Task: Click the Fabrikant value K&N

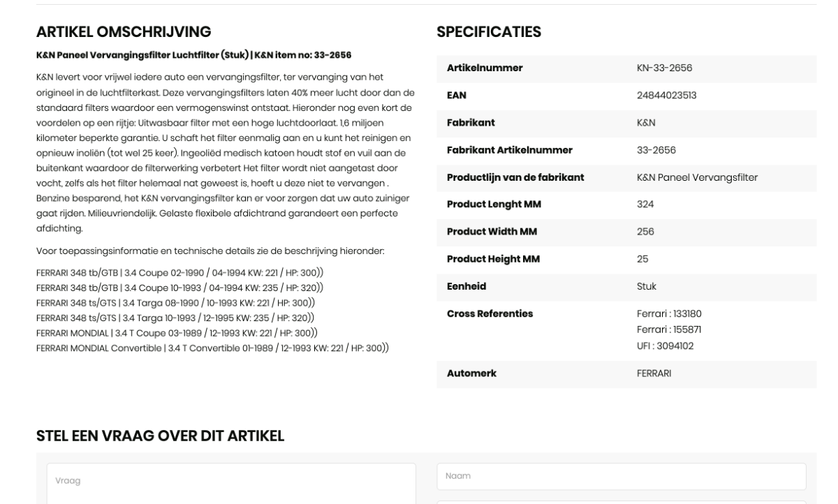Action: point(636,122)
